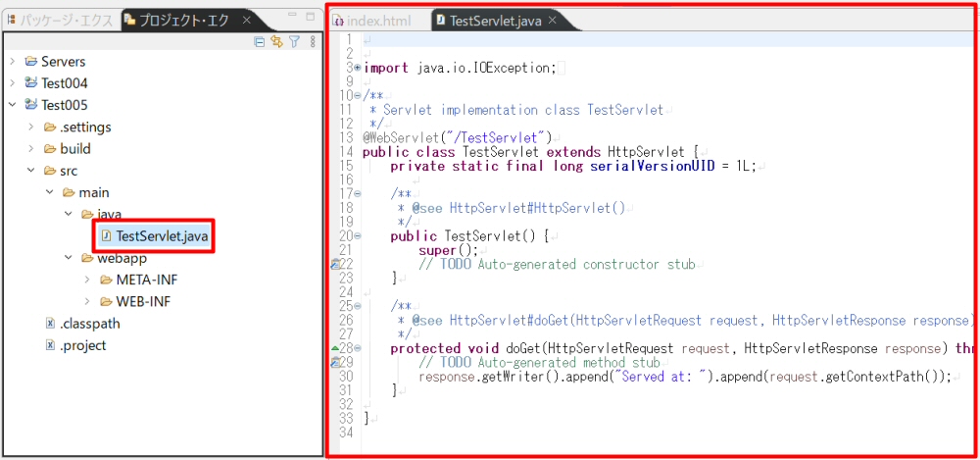Image resolution: width=980 pixels, height=460 pixels.
Task: Click the Collapse All icon in Project Explorer
Action: tap(260, 42)
